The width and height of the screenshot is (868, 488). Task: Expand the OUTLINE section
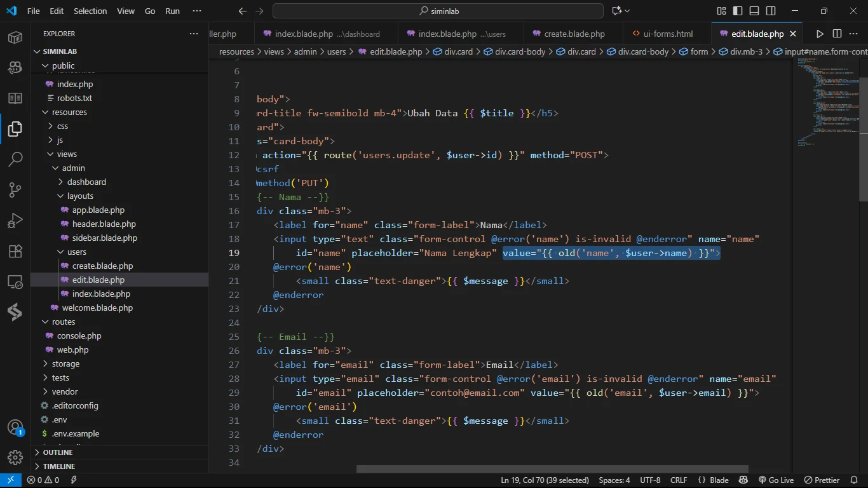click(x=58, y=452)
